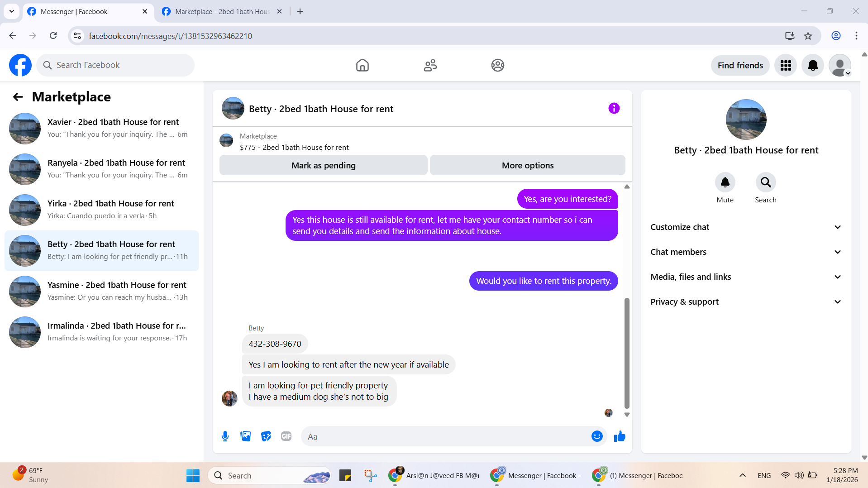Expand Media, files and links section
The image size is (868, 488).
tap(746, 277)
